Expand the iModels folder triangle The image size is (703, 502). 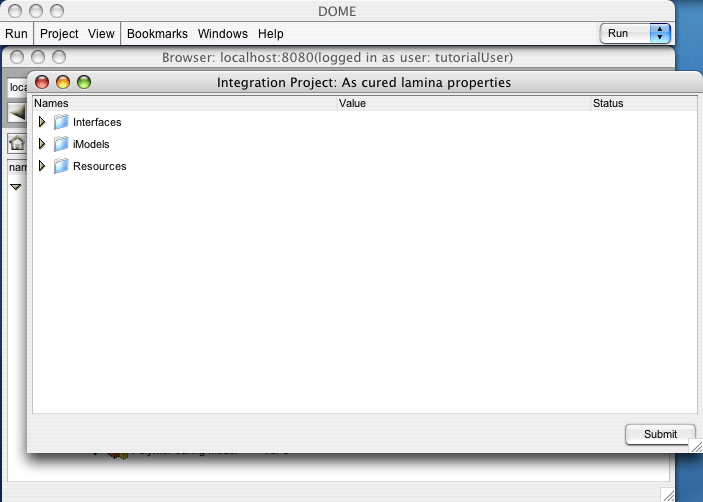[x=42, y=144]
